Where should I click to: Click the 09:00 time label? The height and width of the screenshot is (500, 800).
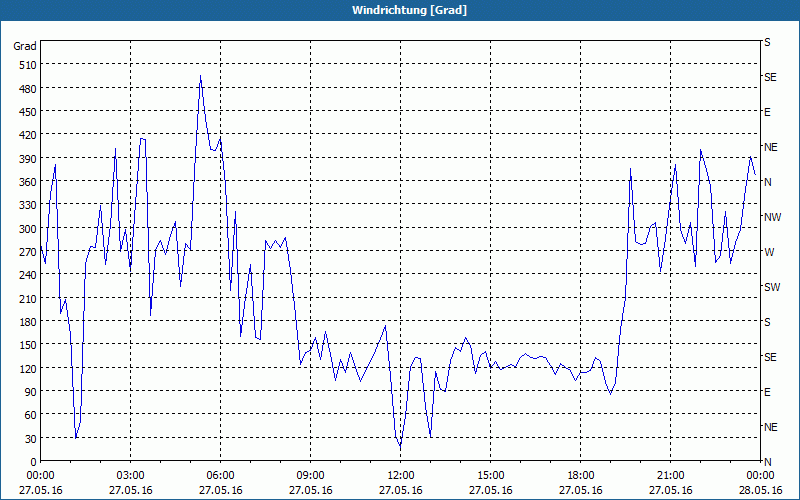click(x=310, y=476)
